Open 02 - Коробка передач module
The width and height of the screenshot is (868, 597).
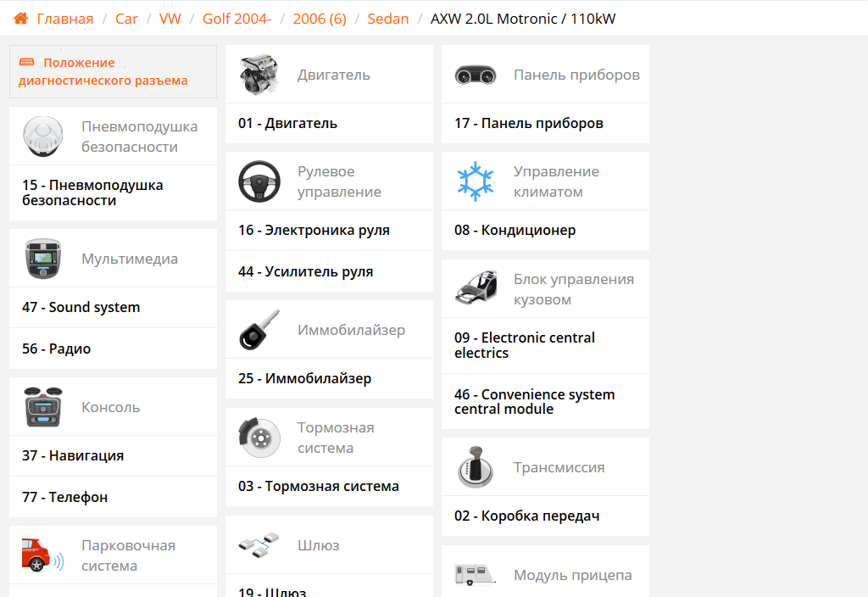(526, 516)
